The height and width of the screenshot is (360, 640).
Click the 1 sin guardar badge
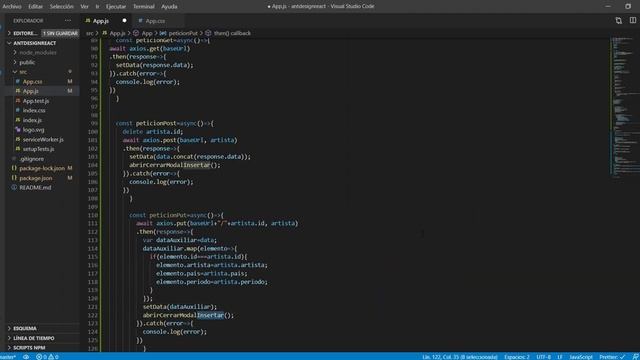(x=60, y=33)
